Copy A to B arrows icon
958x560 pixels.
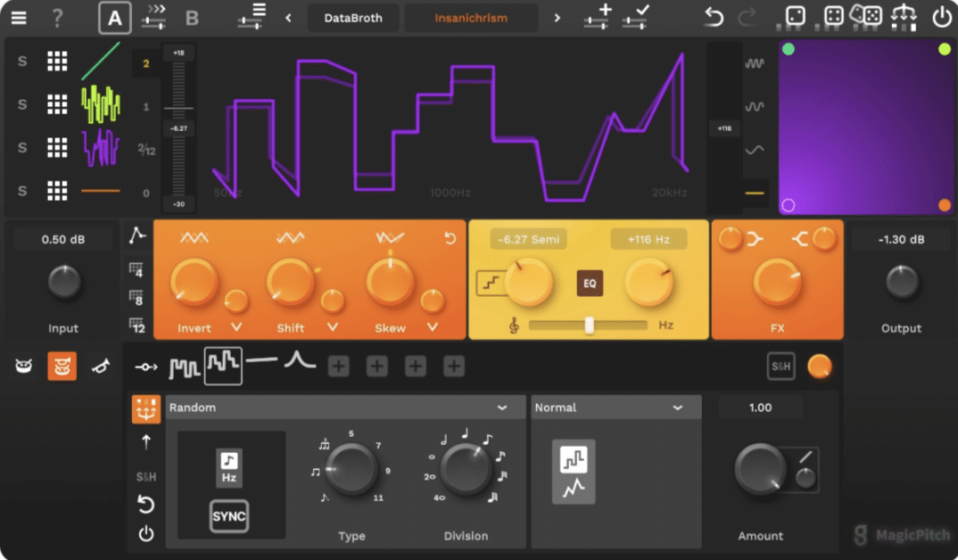coord(154,18)
